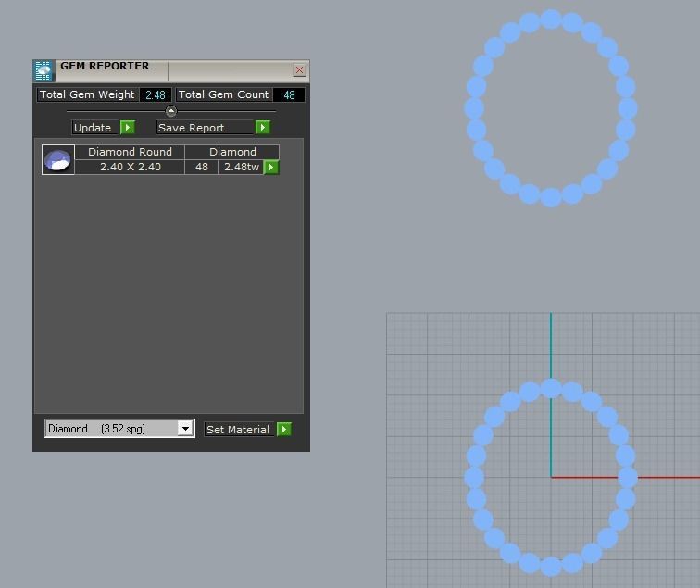
Task: Click the Gem Reporter panel icon
Action: point(44,71)
